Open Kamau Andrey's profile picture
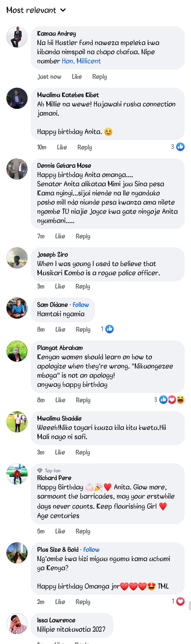Screen dimensions: 191x644 [17, 37]
